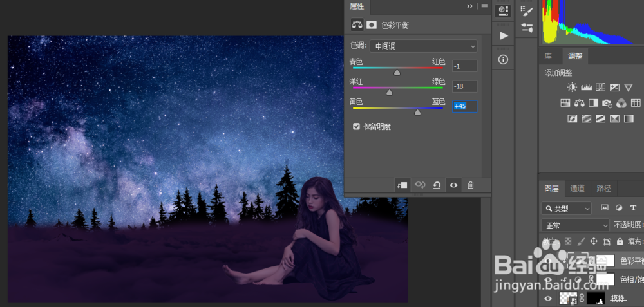
Task: Add a Hue/Saturation adjustment icon
Action: tap(565, 103)
